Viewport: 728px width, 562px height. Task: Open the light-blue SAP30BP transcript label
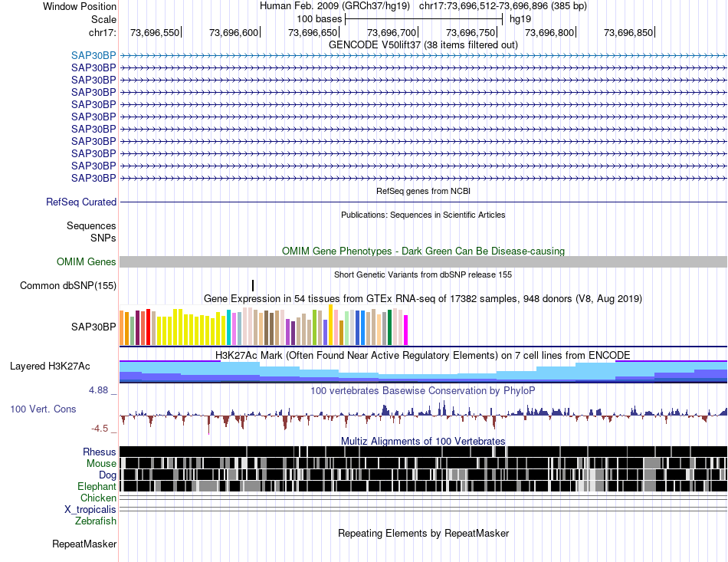point(93,55)
